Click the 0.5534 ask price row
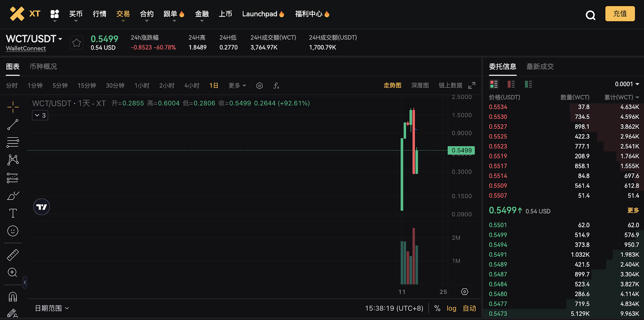Image resolution: width=644 pixels, height=320 pixels. (498, 107)
